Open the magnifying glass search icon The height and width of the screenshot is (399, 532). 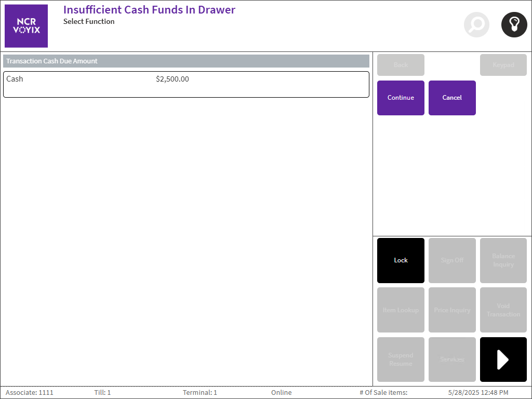point(476,24)
